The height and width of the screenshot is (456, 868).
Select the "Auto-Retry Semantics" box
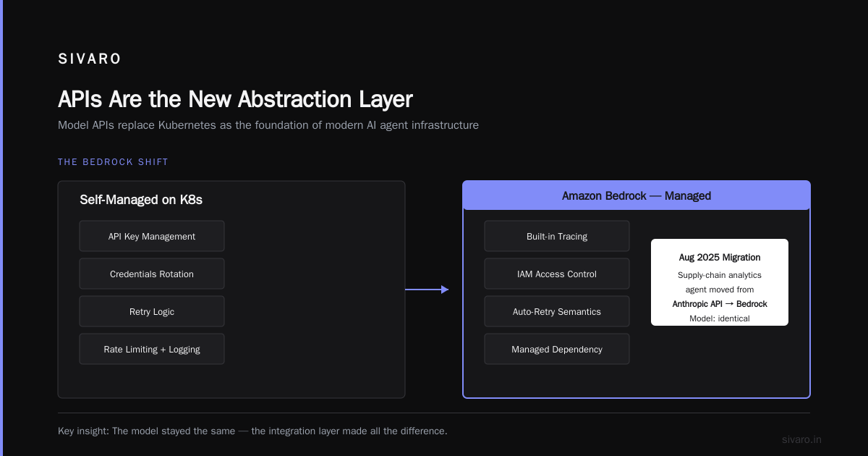pos(557,311)
